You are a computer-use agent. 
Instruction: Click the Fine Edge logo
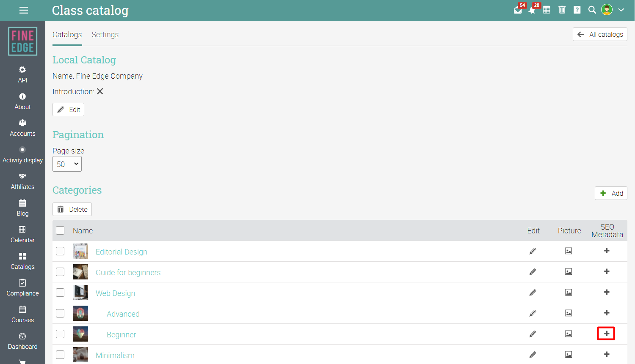pyautogui.click(x=22, y=41)
